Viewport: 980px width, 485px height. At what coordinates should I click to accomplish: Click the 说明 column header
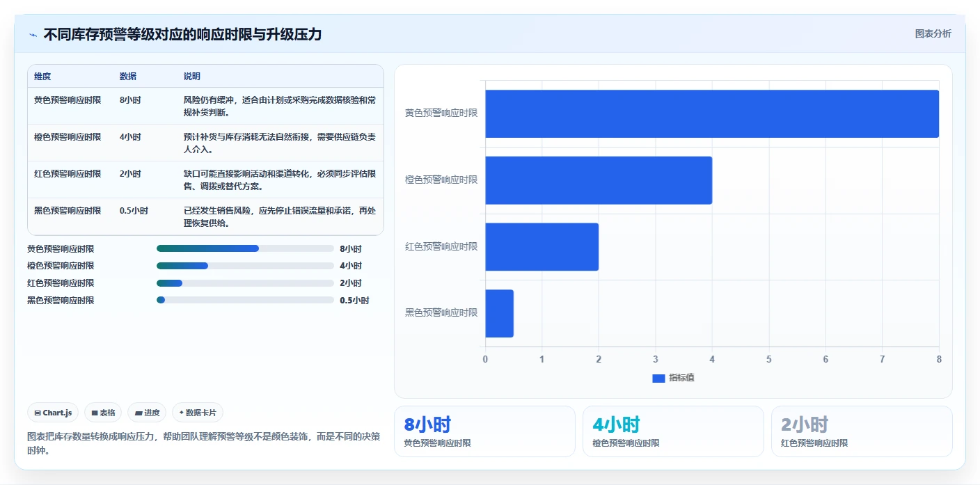click(192, 77)
